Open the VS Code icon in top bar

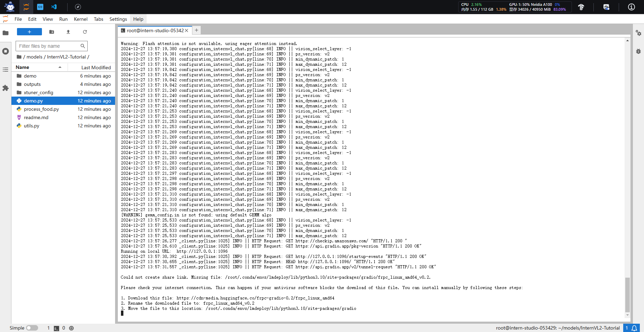[54, 7]
